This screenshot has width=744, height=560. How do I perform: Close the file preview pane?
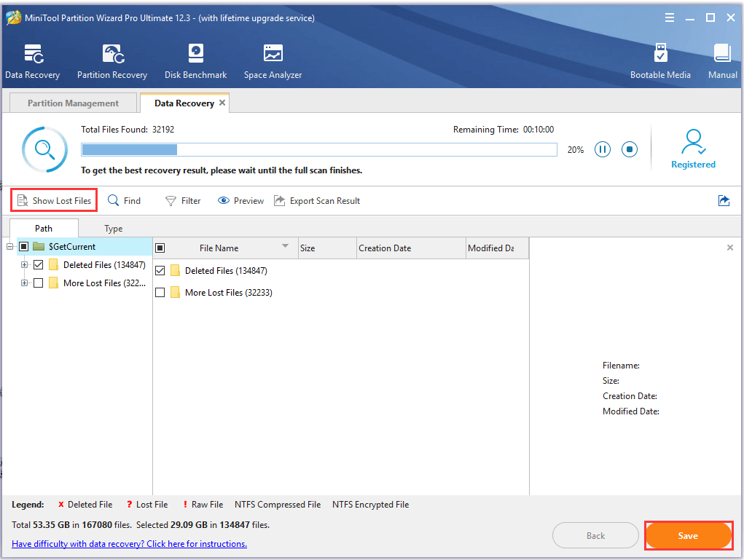click(730, 248)
